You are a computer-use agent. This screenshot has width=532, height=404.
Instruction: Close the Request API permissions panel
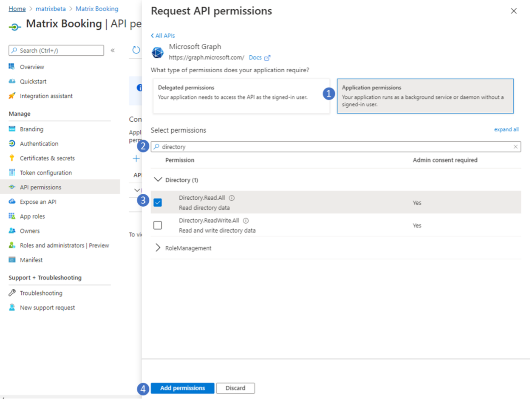point(514,11)
